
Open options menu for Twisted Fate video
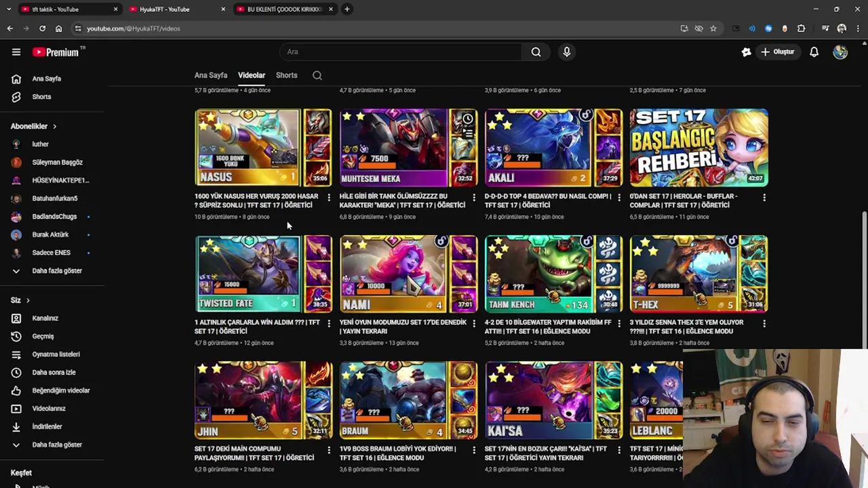329,323
